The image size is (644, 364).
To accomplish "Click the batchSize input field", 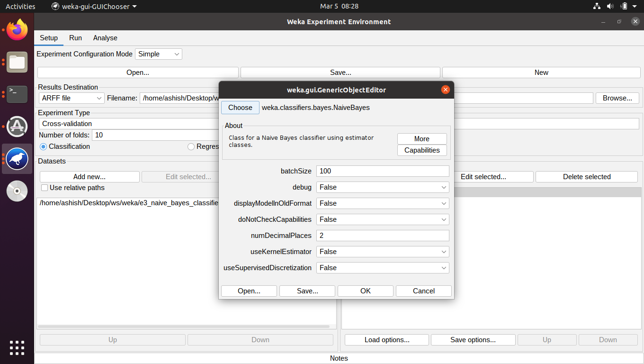I will 383,171.
